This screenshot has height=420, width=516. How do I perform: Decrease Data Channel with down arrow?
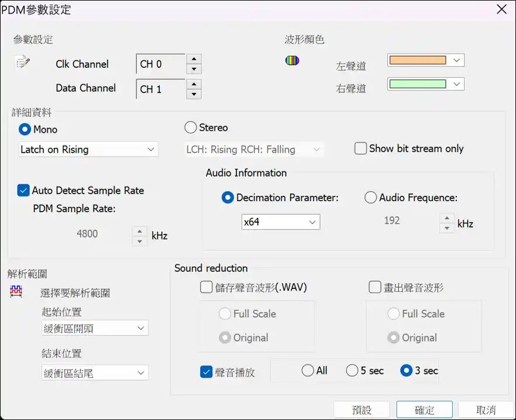click(194, 94)
